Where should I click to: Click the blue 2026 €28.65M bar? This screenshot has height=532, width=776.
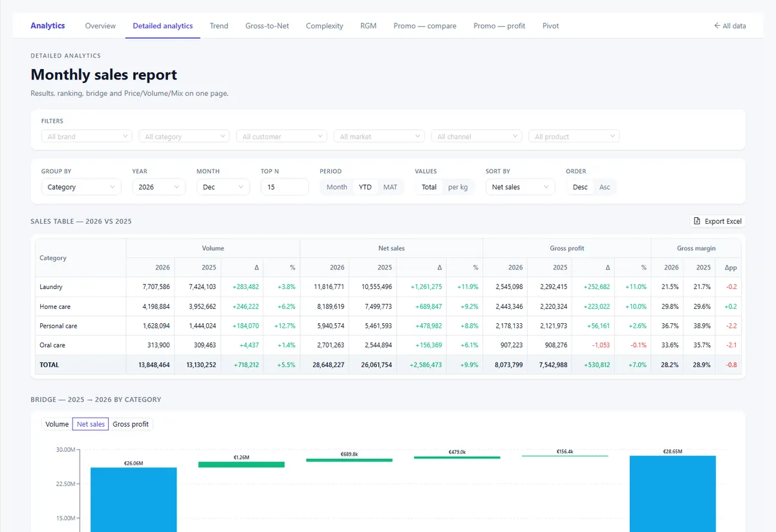(673, 493)
